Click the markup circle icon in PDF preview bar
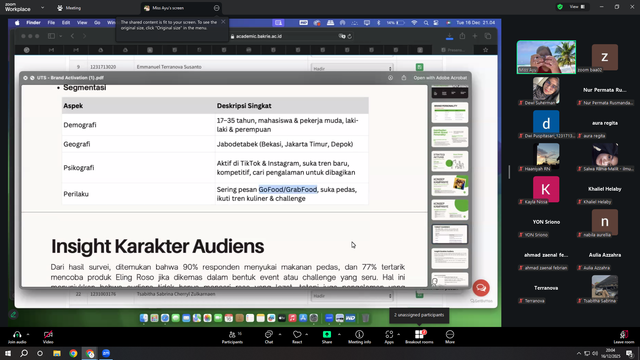The image size is (640, 360). 391,78
